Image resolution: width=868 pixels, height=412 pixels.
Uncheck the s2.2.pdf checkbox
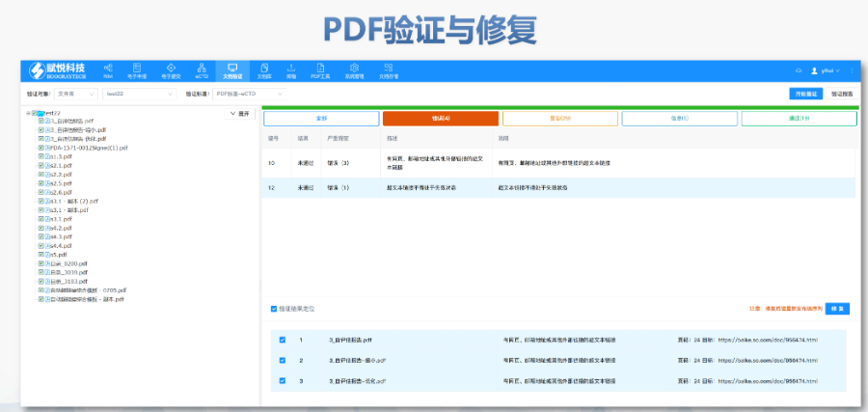coord(41,175)
